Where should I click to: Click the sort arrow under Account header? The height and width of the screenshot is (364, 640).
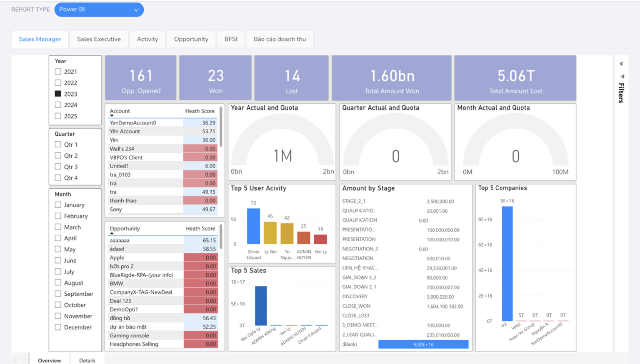point(112,116)
